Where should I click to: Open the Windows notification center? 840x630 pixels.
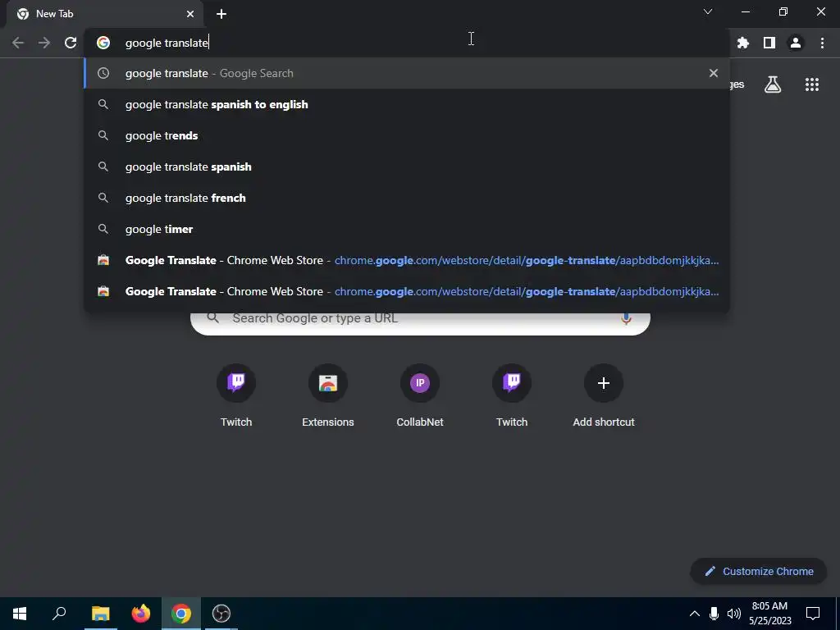click(813, 614)
